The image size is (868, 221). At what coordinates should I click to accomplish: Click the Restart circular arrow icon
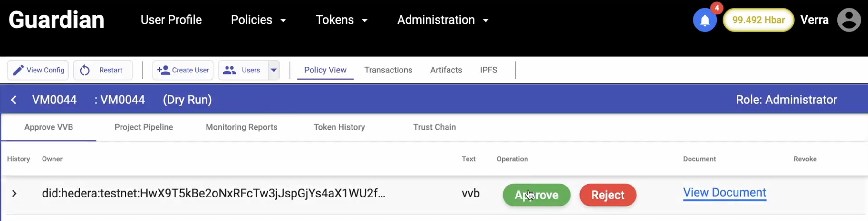click(84, 70)
